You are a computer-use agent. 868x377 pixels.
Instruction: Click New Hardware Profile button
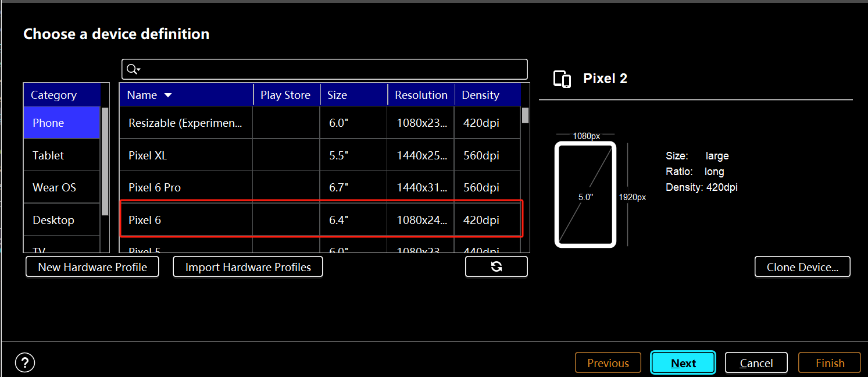tap(92, 267)
